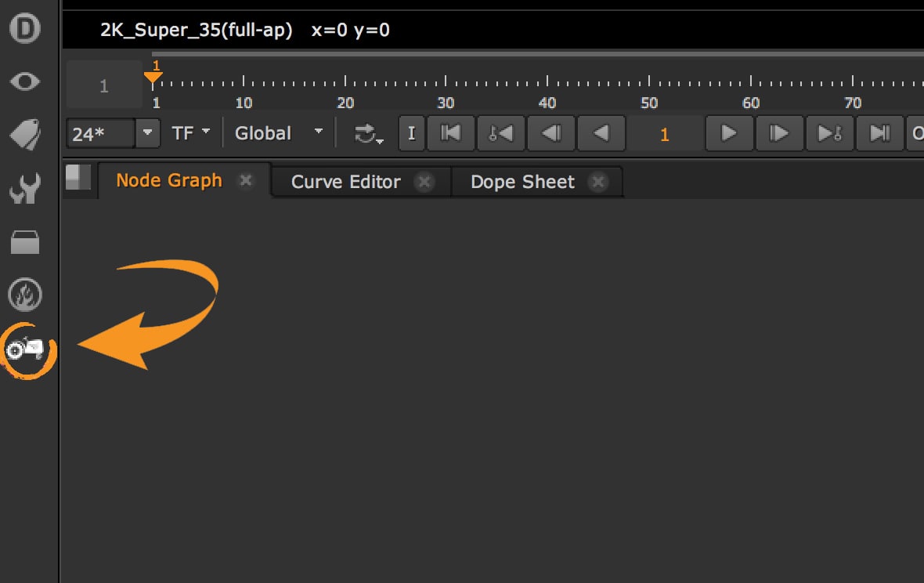Open the ToolSets wrench icon menu
The width and height of the screenshot is (924, 583).
25,189
